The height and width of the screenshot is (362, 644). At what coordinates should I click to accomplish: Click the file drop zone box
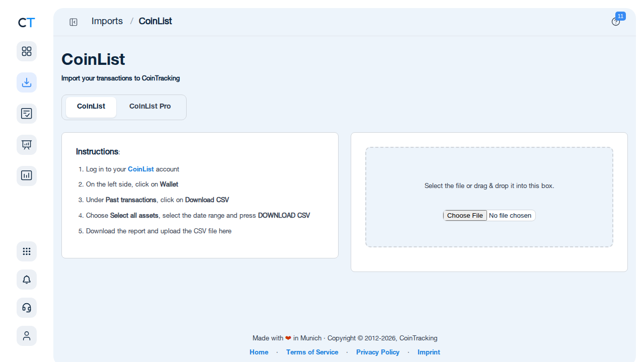(x=489, y=197)
